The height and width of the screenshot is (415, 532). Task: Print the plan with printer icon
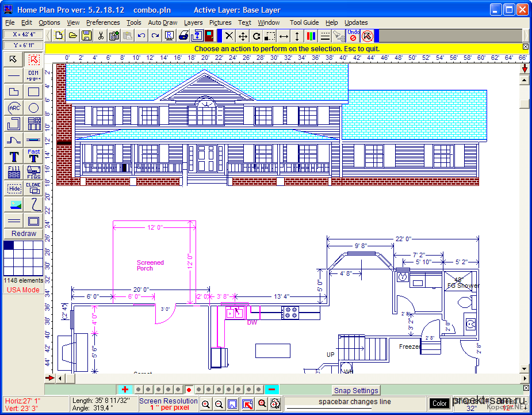click(183, 36)
